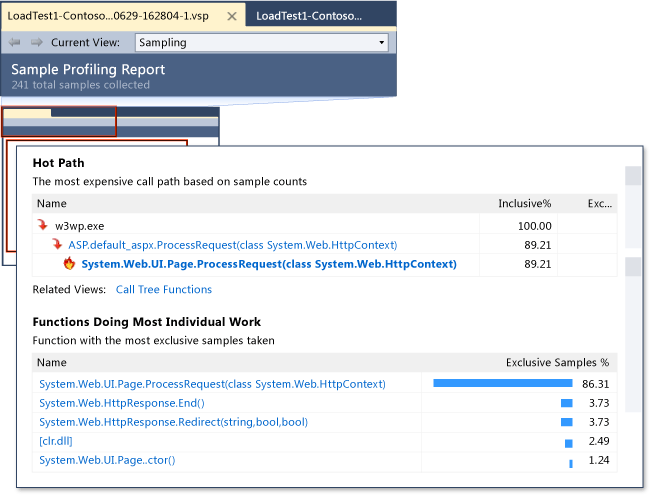This screenshot has height=496, width=652.
Task: Open System.Web.UI.Page.ProcessRequest in the functions list
Action: click(212, 384)
